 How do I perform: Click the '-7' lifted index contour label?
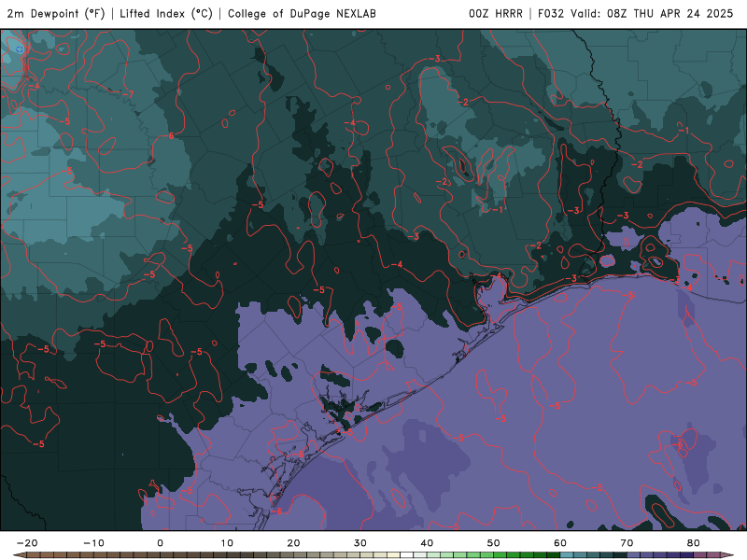128,94
